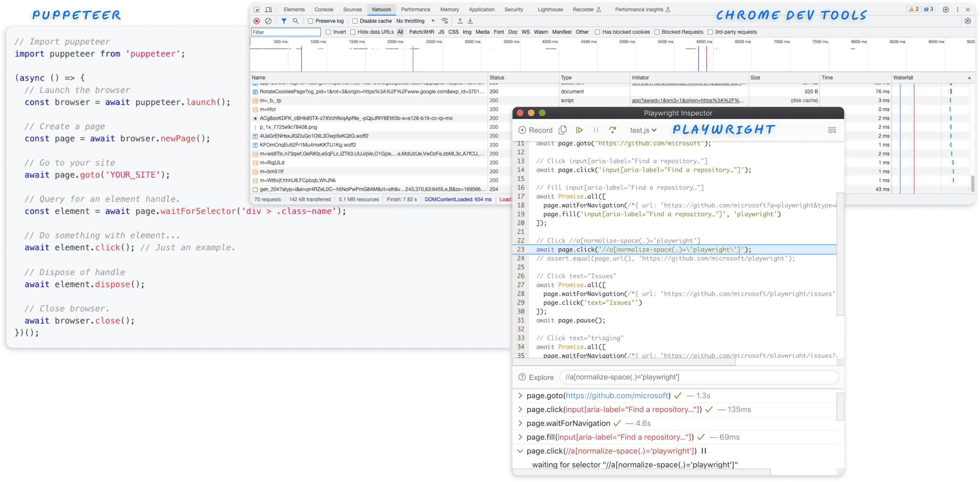
Task: Open the Performance tab in DevTools
Action: click(x=415, y=10)
